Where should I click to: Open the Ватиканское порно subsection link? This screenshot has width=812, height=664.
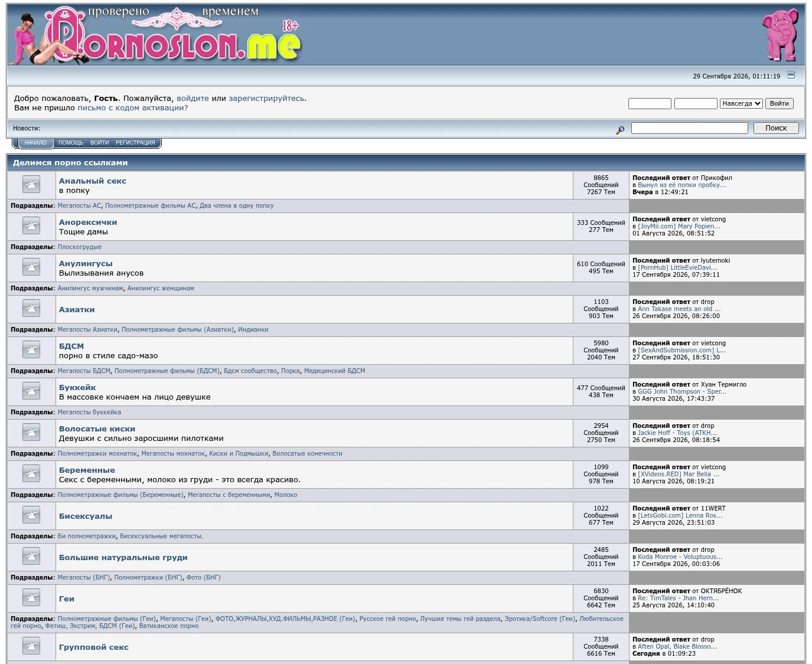[x=168, y=626]
